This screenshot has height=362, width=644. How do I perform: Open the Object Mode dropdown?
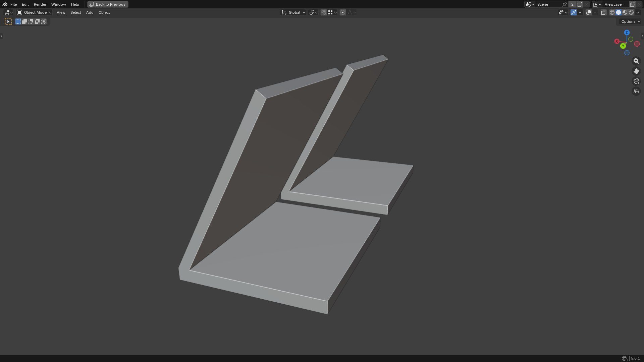click(x=34, y=12)
